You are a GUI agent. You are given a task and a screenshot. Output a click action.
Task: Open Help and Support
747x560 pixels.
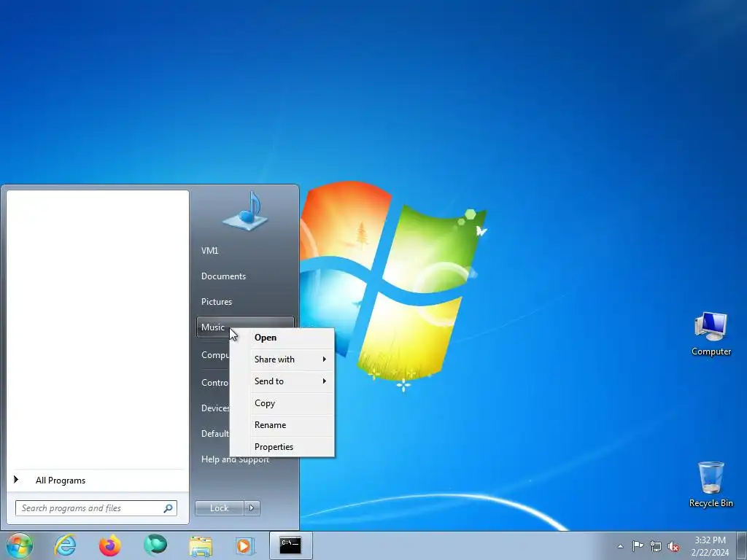pos(236,459)
